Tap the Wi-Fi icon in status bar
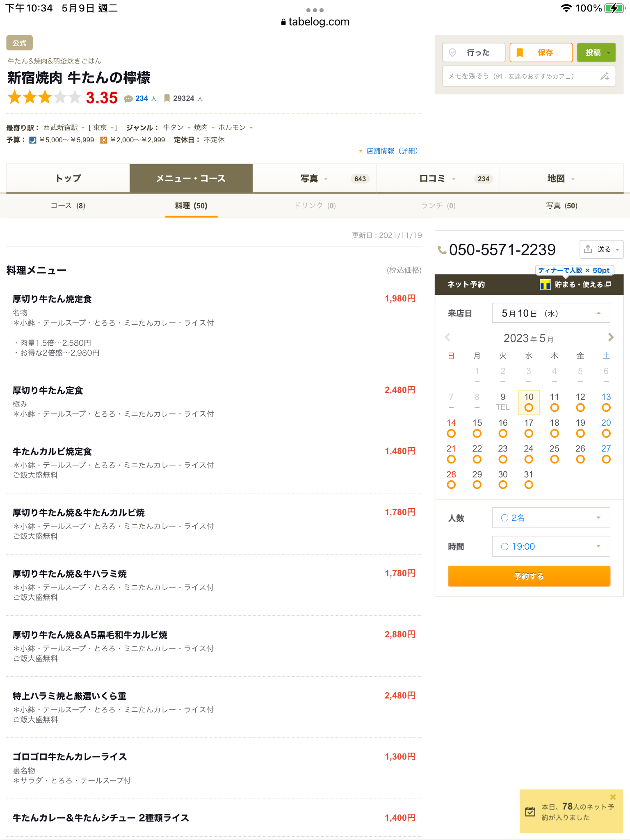This screenshot has height=840, width=630. click(x=566, y=8)
